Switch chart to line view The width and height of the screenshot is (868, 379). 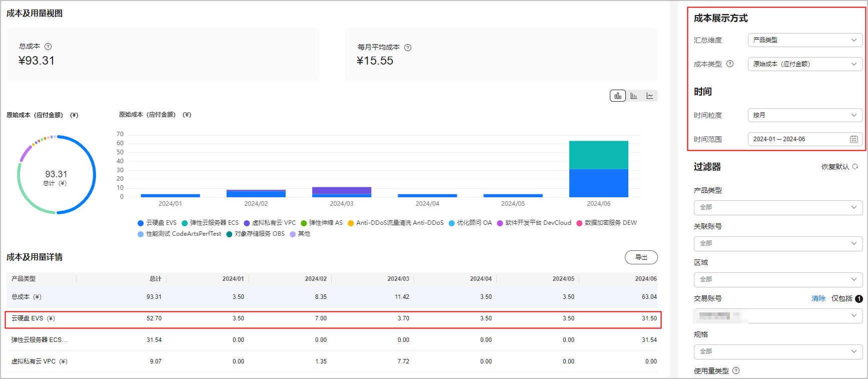tap(650, 96)
